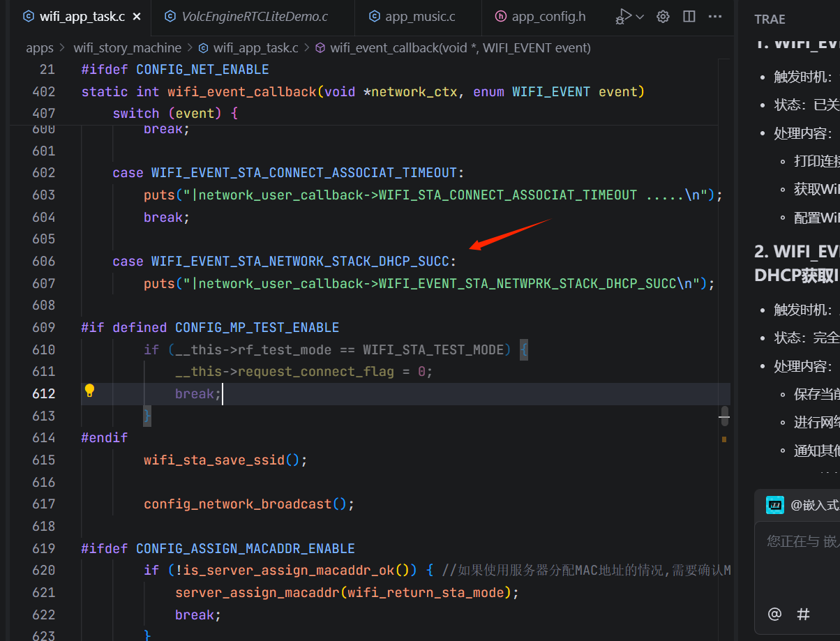Click the wifi_story_machine breadcrumb

pos(127,48)
